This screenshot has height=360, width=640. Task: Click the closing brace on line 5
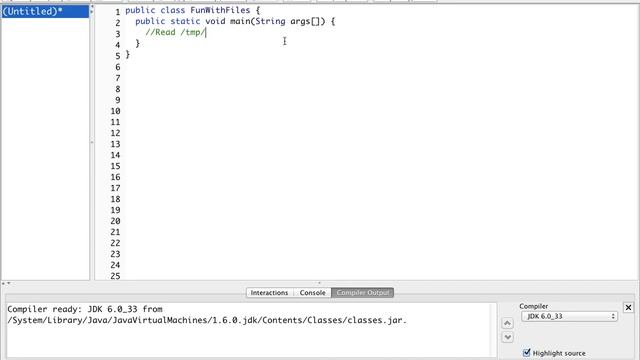click(128, 54)
